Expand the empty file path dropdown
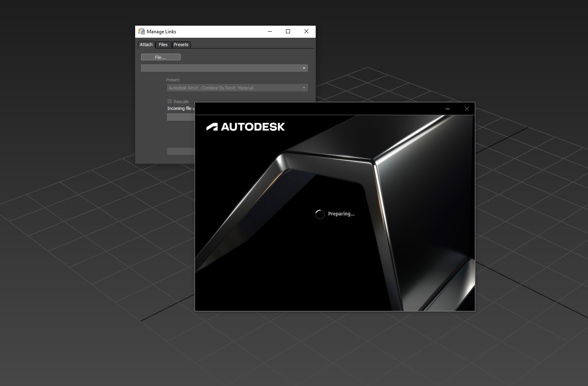The image size is (588, 386). pos(224,68)
